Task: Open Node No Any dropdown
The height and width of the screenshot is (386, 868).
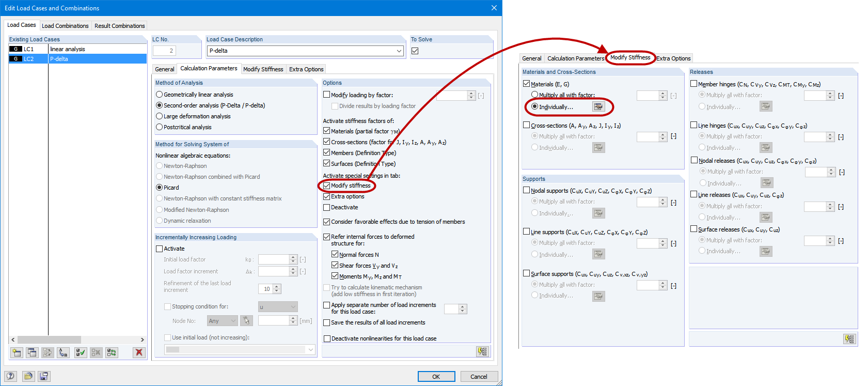Action: [x=233, y=321]
